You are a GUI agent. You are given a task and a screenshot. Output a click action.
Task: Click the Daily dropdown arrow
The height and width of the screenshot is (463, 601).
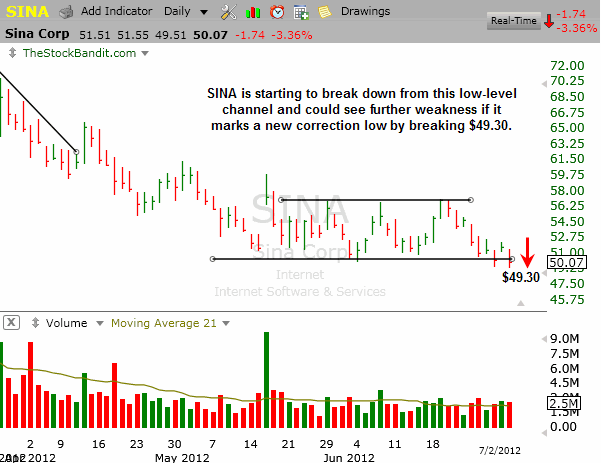tap(204, 13)
